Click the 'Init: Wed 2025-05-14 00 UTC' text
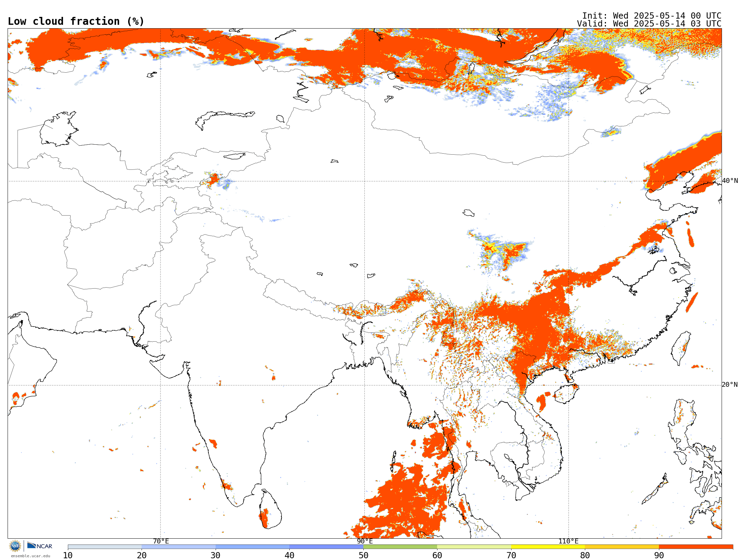 [x=652, y=16]
